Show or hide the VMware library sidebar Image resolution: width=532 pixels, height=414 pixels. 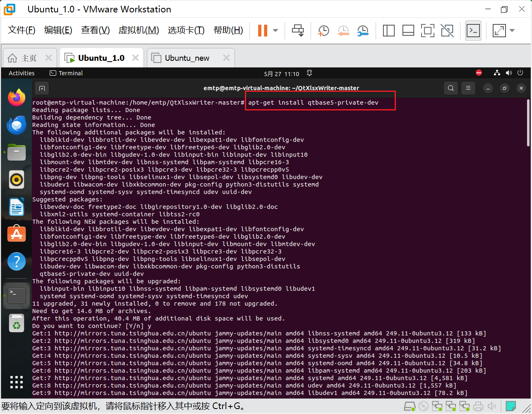[x=389, y=30]
